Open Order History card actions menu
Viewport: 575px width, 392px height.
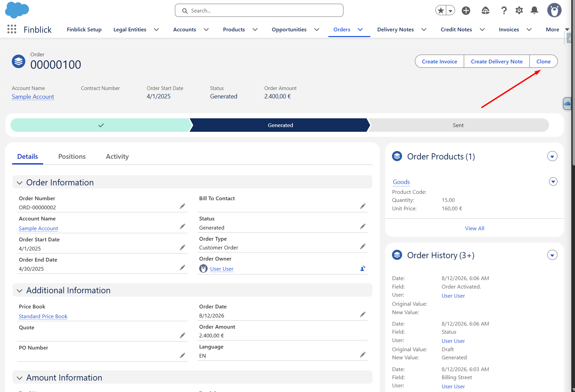tap(552, 255)
